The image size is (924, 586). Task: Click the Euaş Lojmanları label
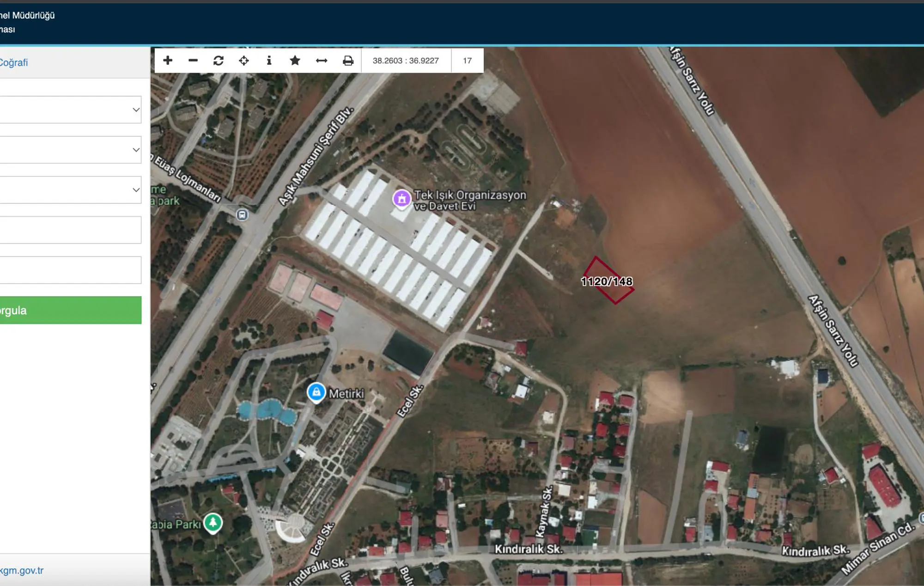[x=187, y=179]
